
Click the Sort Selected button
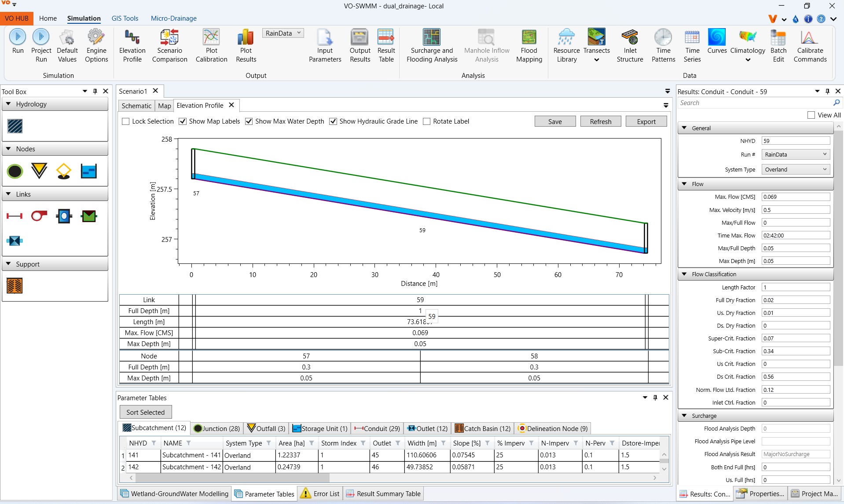[x=146, y=412]
